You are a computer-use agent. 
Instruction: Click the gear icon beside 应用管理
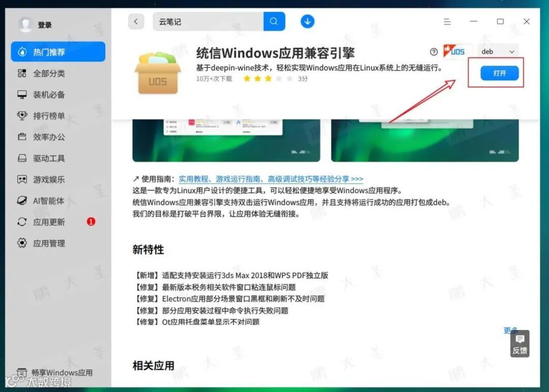point(22,243)
